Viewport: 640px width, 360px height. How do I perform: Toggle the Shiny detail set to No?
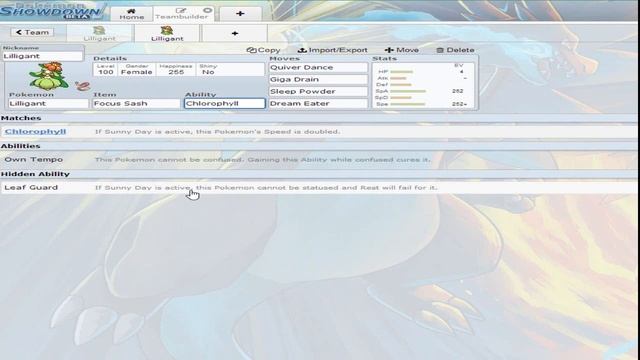pyautogui.click(x=208, y=69)
